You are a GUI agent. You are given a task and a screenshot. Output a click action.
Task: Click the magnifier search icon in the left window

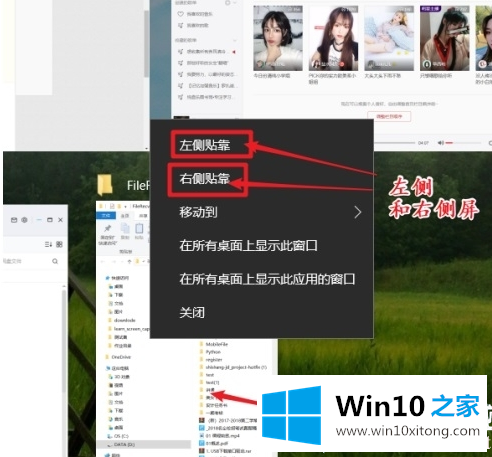click(55, 261)
